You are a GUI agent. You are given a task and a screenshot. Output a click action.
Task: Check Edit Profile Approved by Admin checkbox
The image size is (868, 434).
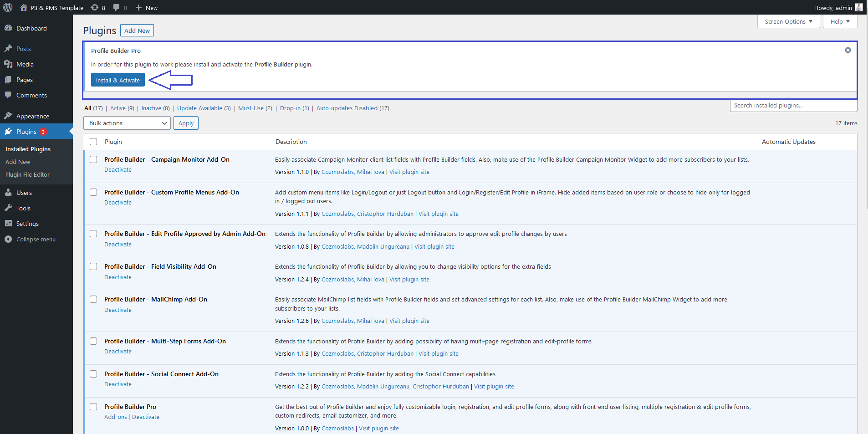[93, 234]
